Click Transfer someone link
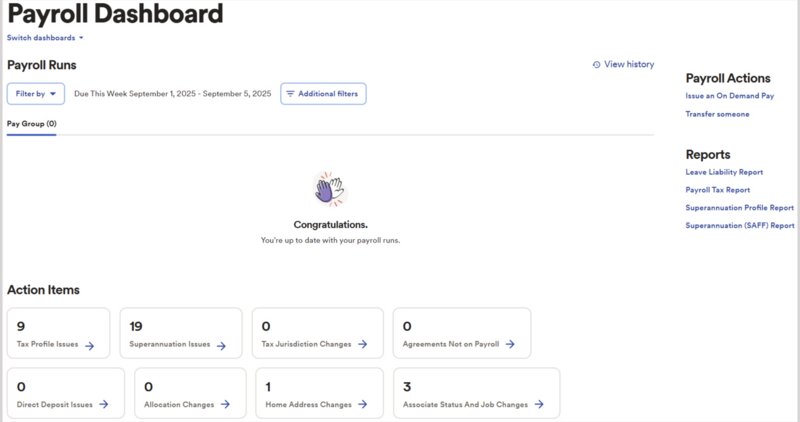 [x=717, y=114]
